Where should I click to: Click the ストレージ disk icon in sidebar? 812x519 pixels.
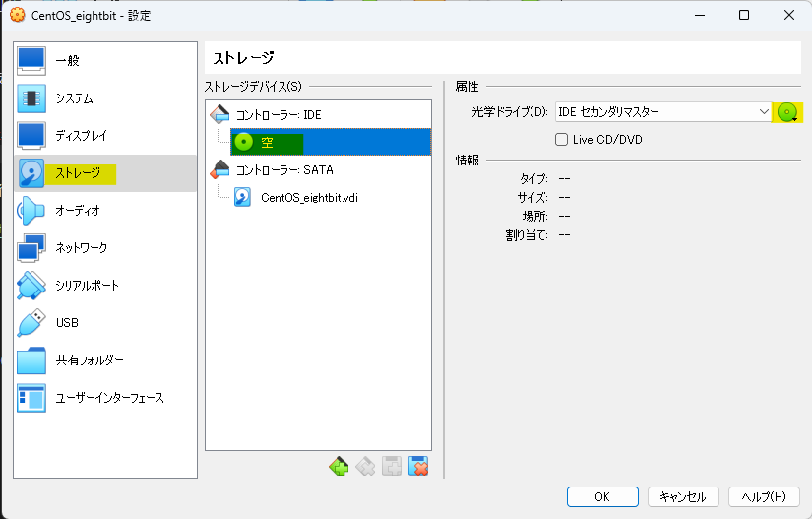(x=31, y=173)
